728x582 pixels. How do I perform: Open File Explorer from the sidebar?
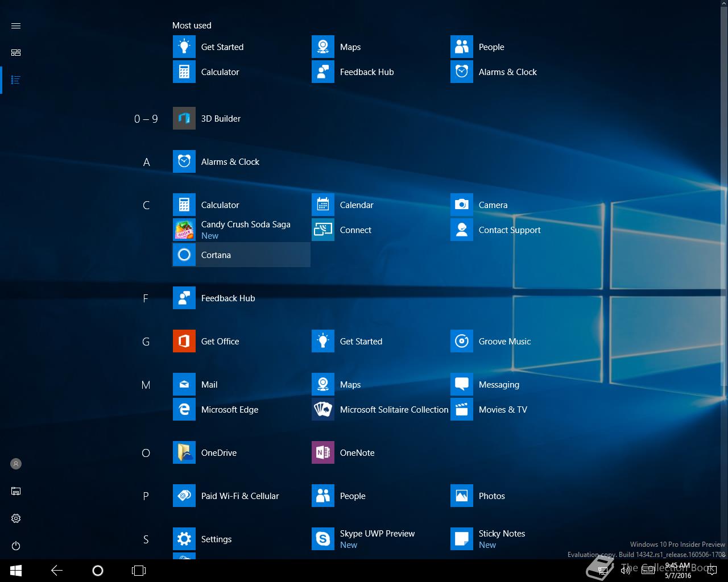[16, 491]
